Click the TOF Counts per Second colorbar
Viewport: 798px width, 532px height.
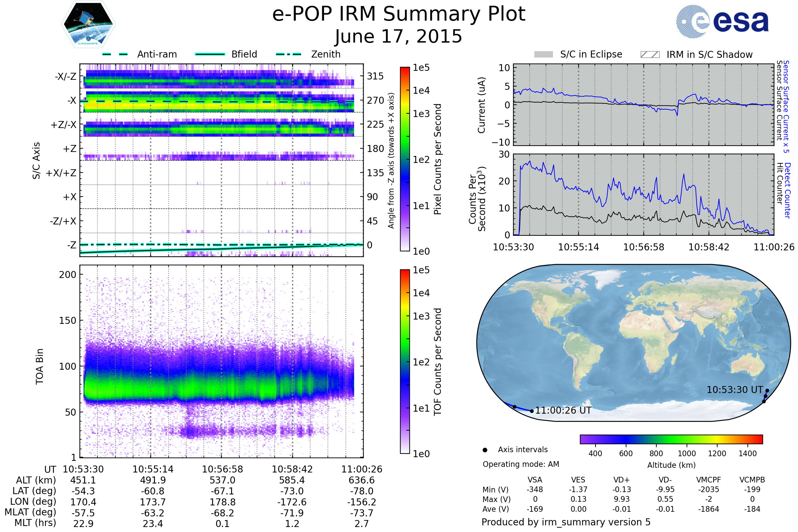405,361
